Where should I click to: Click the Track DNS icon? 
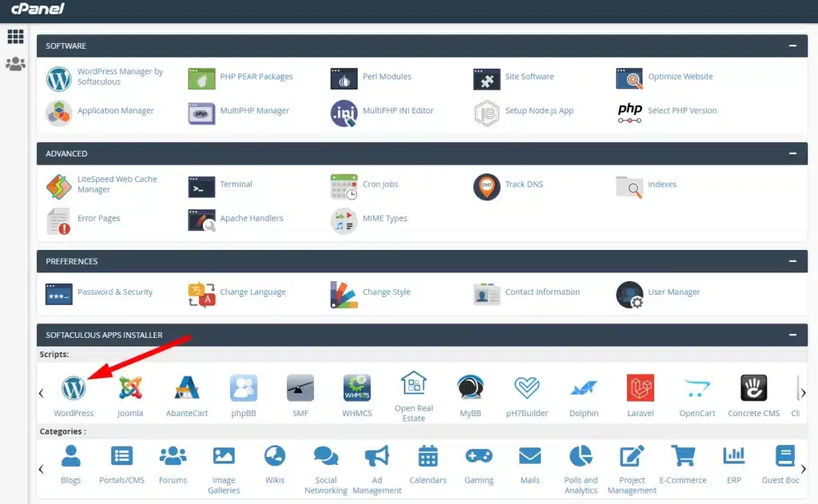tap(486, 185)
